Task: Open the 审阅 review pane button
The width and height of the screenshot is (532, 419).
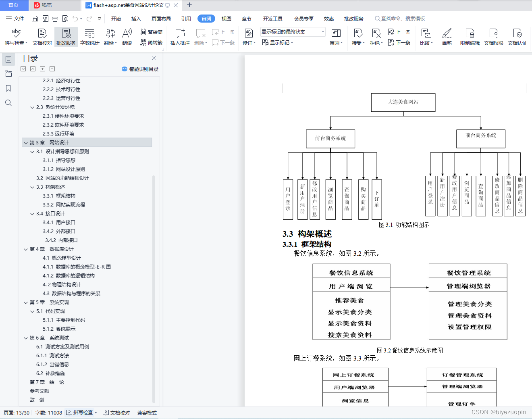Action: (336, 37)
